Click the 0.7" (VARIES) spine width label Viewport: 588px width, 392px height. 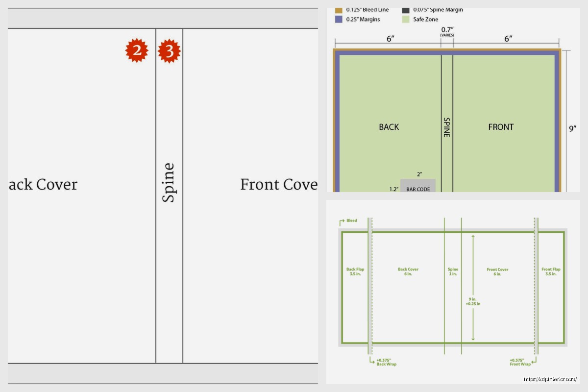tap(446, 32)
